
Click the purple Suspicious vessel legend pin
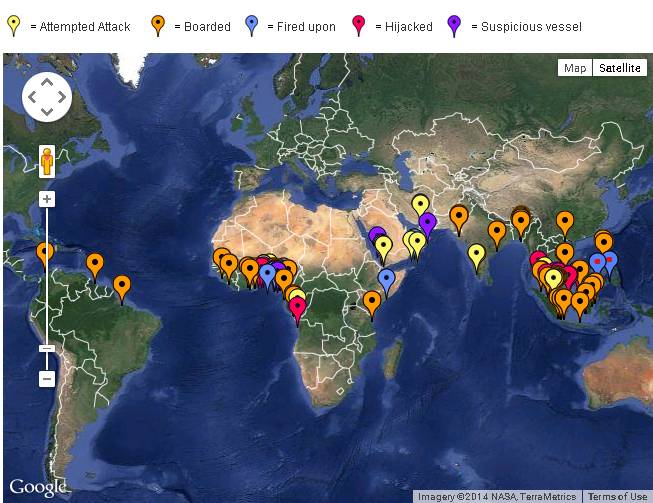[453, 25]
